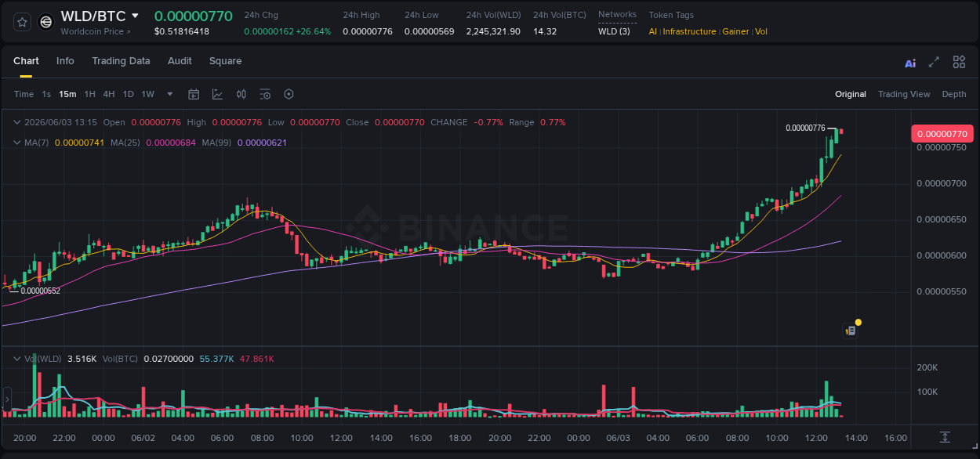The image size is (980, 459).
Task: Select the 1D chart interval
Action: coord(128,94)
